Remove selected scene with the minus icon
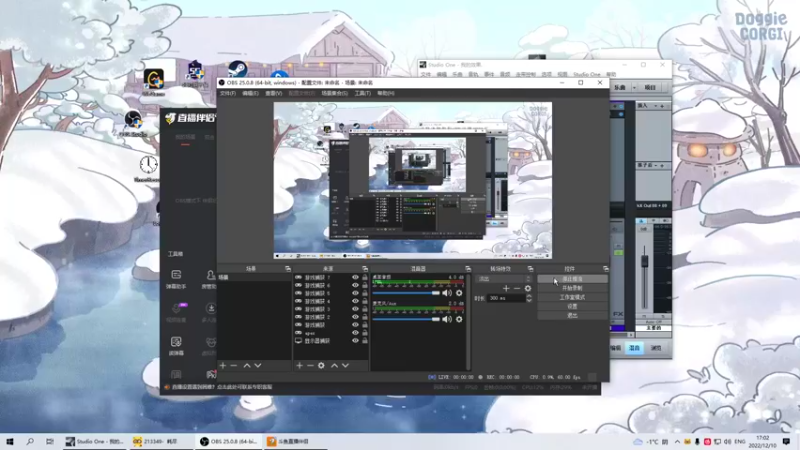800x450 pixels. coord(234,365)
